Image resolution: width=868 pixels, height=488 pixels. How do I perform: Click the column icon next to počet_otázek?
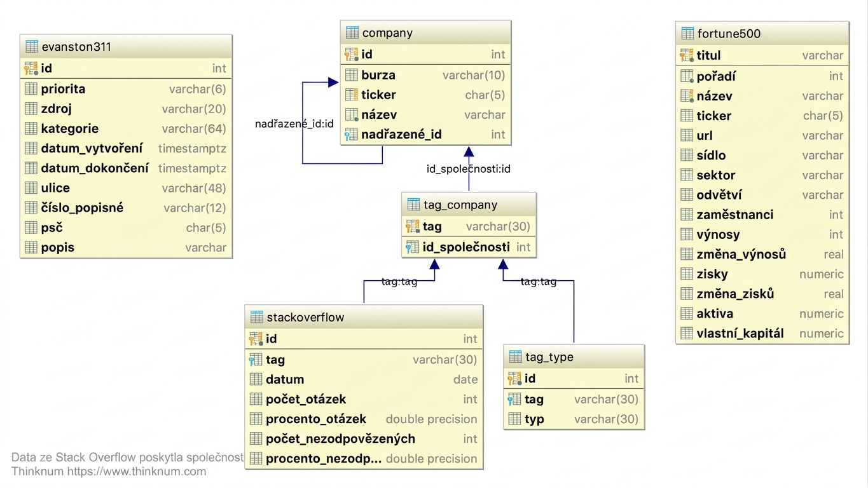(256, 399)
